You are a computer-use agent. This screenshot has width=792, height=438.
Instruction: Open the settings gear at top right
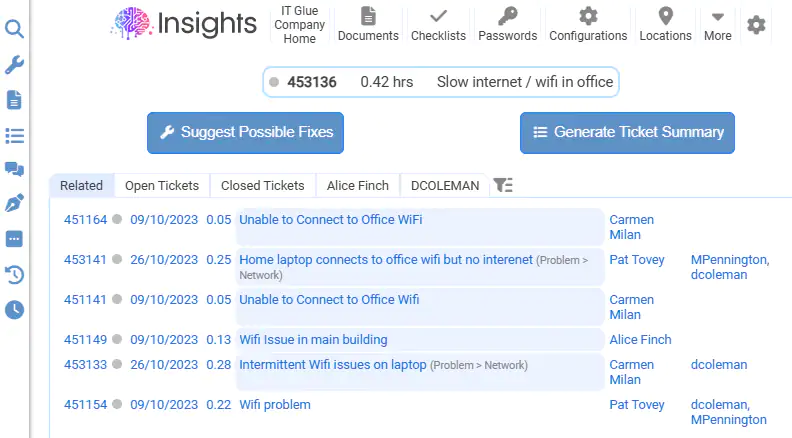[756, 25]
